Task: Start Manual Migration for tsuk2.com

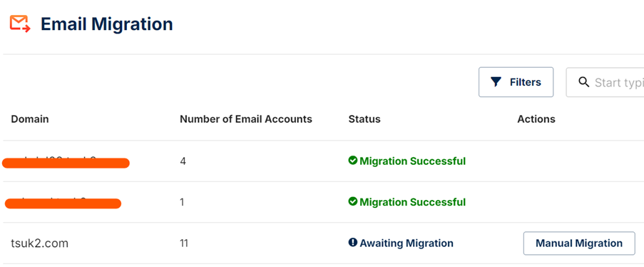Action: point(579,243)
